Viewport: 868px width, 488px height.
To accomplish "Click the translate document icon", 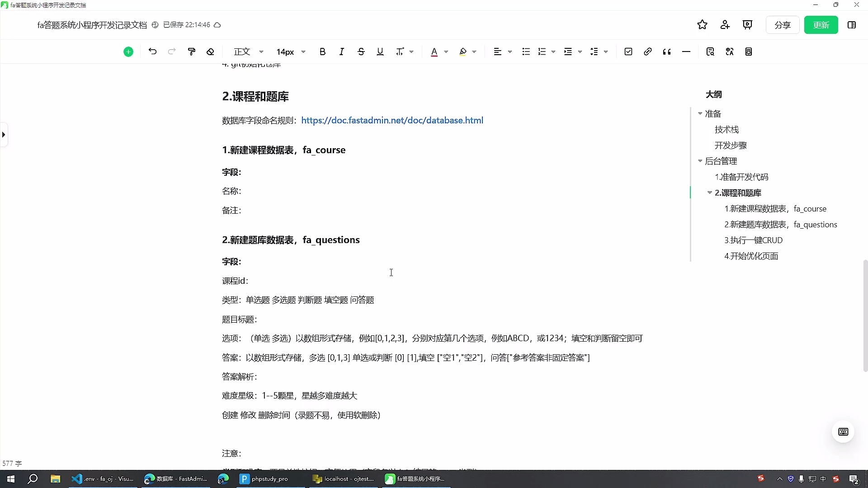I will [730, 52].
